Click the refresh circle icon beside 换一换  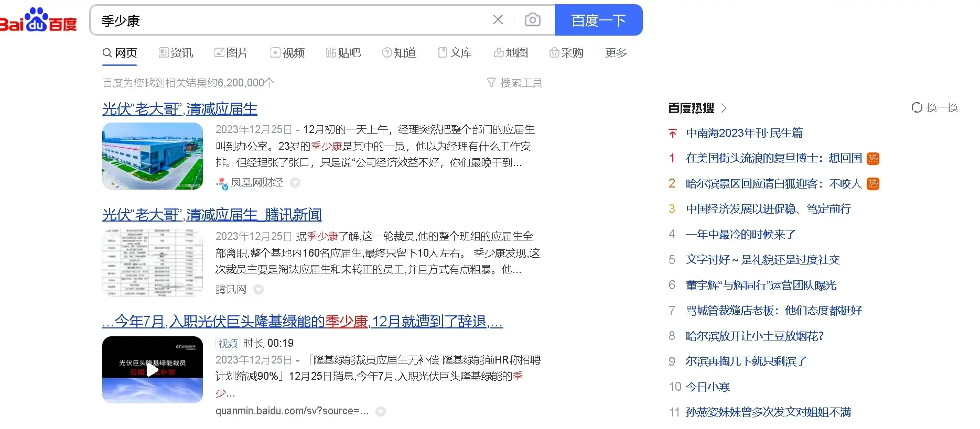pyautogui.click(x=917, y=107)
